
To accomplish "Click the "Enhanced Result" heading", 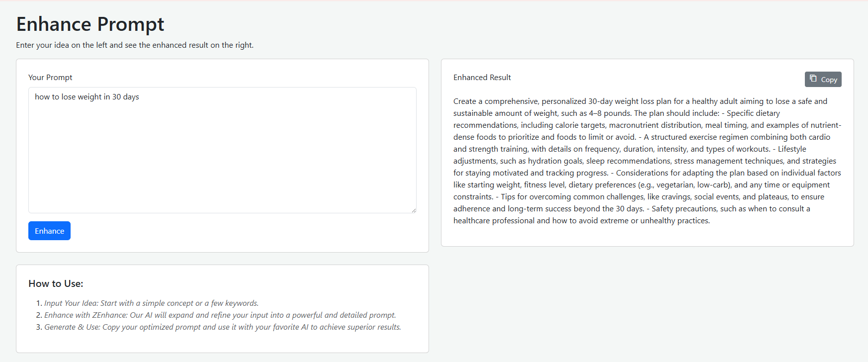I will [482, 78].
